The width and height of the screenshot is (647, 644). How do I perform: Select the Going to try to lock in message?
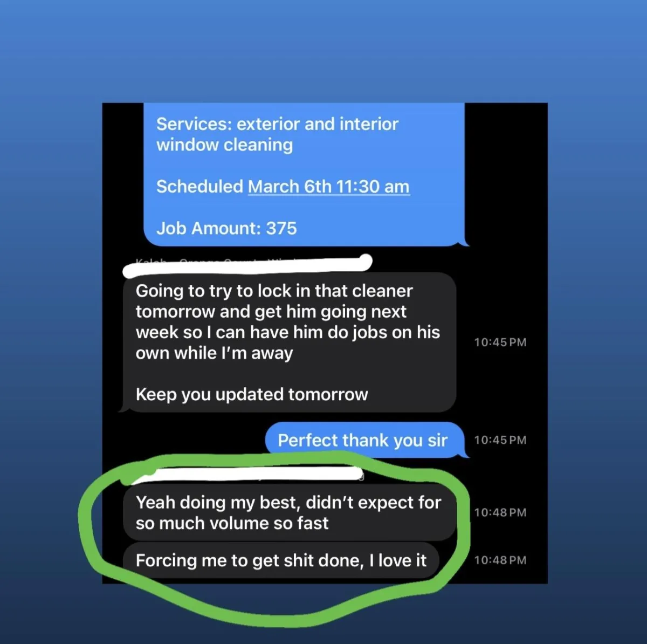click(290, 342)
